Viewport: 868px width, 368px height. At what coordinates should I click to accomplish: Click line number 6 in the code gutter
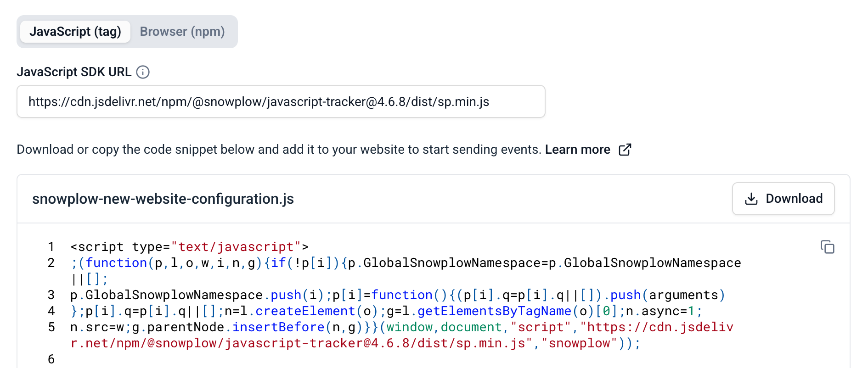click(x=51, y=359)
